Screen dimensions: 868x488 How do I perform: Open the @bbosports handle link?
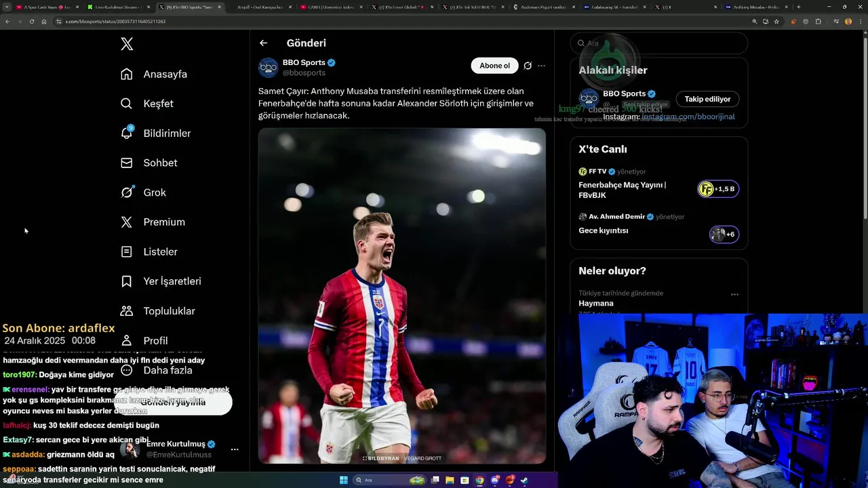[304, 73]
